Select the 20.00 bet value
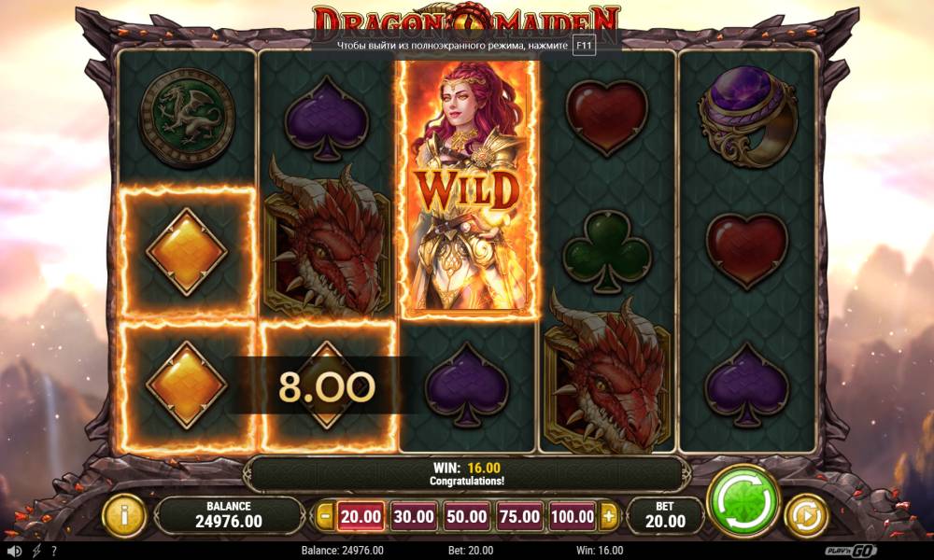The image size is (934, 560). 361,516
